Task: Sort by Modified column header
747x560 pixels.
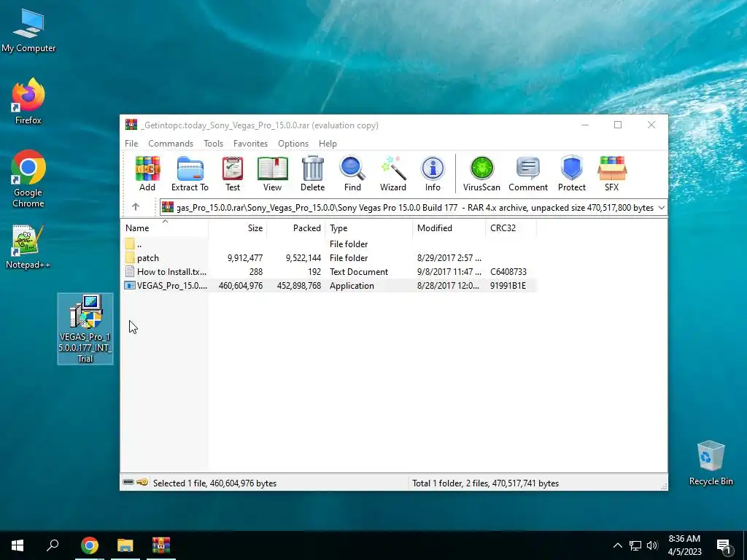Action: 449,228
